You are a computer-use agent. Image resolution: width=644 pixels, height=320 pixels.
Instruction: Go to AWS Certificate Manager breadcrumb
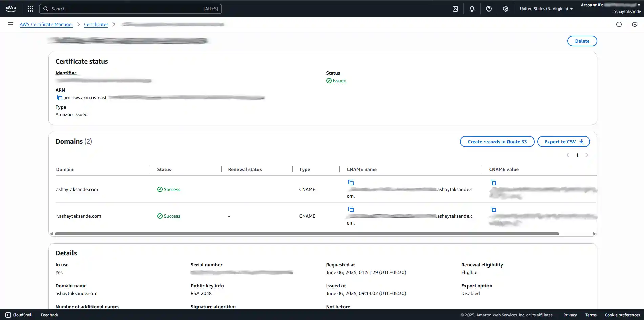[x=46, y=24]
